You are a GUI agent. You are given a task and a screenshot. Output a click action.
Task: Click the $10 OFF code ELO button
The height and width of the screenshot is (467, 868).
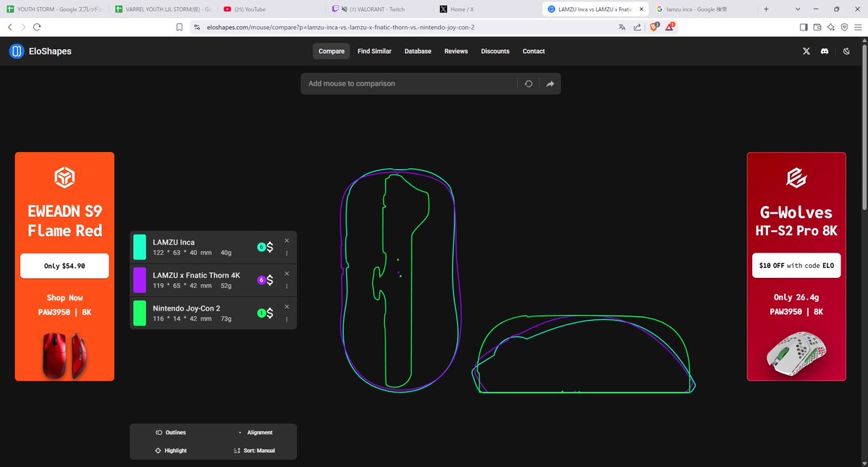tap(796, 266)
